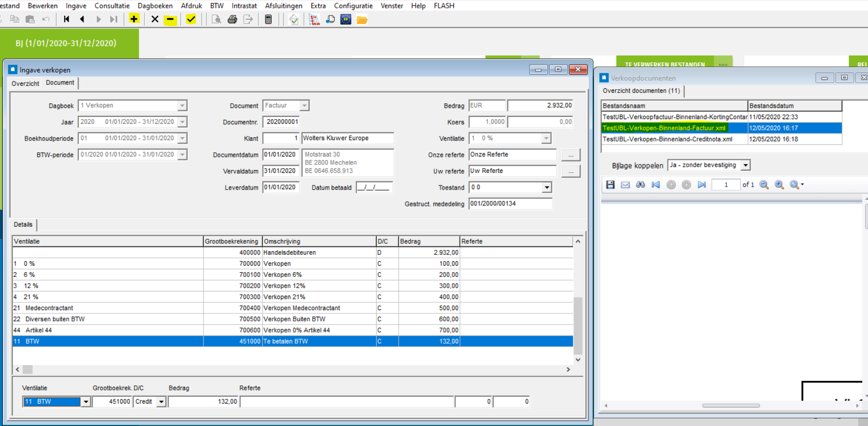The width and height of the screenshot is (868, 426).
Task: Select TestUBL-Verkopen-Binnenland-Creditnota.xml in document list
Action: click(667, 139)
